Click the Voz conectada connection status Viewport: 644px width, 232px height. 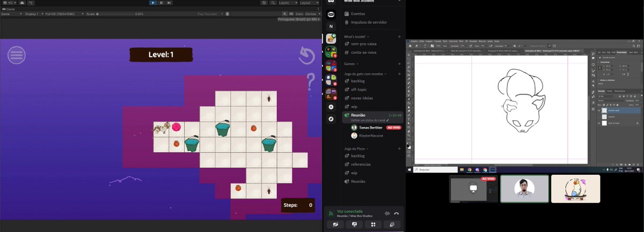coord(349,211)
